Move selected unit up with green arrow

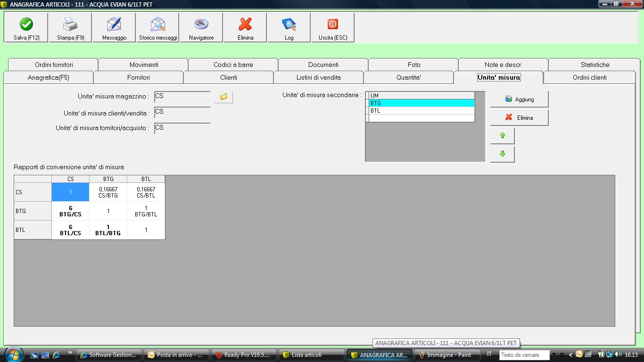503,136
